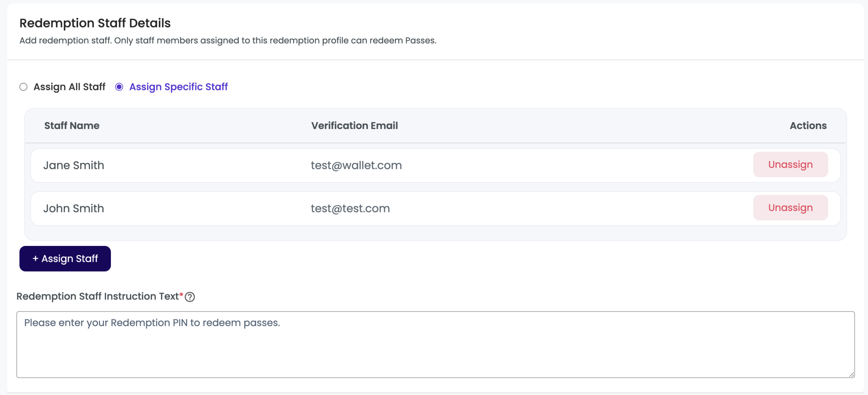Click the Redemption Staff Instruction Text label
The height and width of the screenshot is (395, 868).
[97, 296]
